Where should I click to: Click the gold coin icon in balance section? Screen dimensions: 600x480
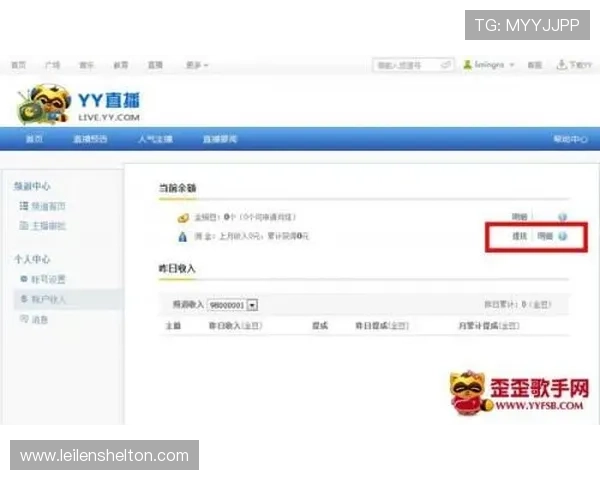(x=183, y=218)
